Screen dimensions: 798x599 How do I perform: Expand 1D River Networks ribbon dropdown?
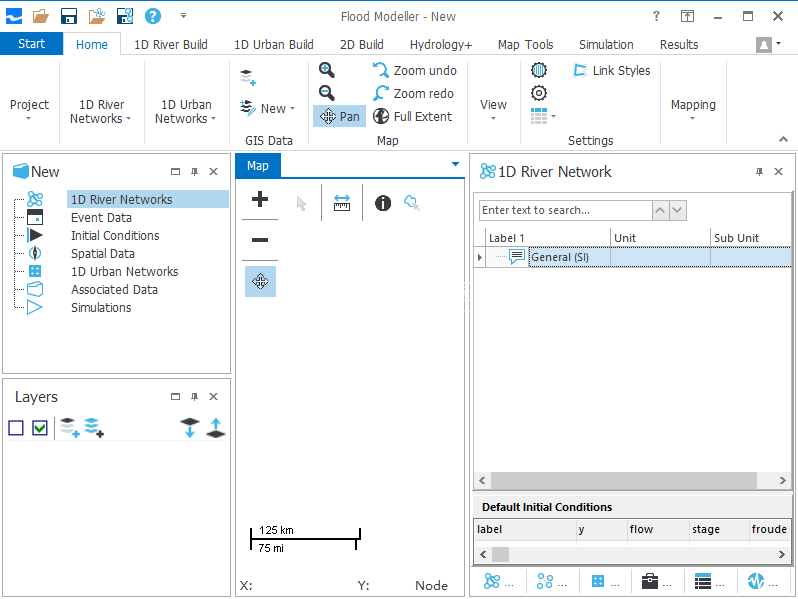(x=101, y=111)
